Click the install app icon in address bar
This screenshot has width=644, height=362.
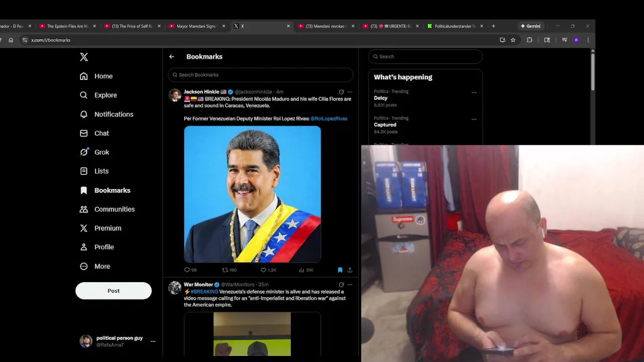click(502, 40)
